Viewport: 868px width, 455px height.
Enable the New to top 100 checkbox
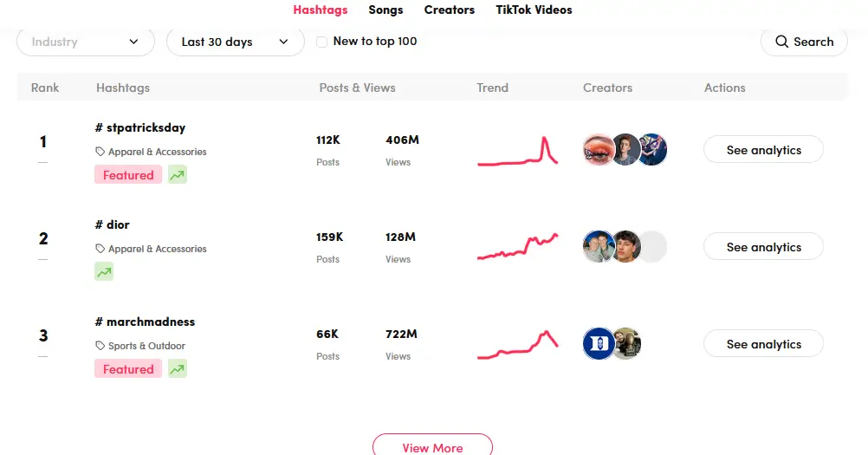click(x=322, y=42)
